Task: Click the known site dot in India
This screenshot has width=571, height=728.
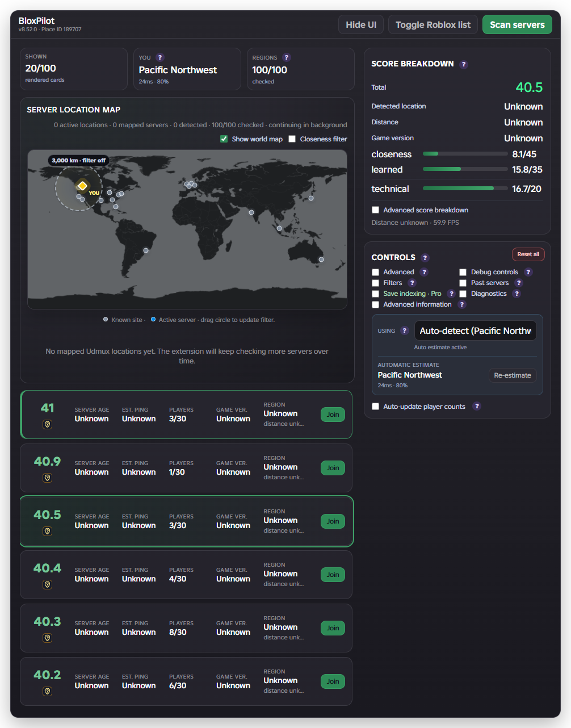Action: 251,212
